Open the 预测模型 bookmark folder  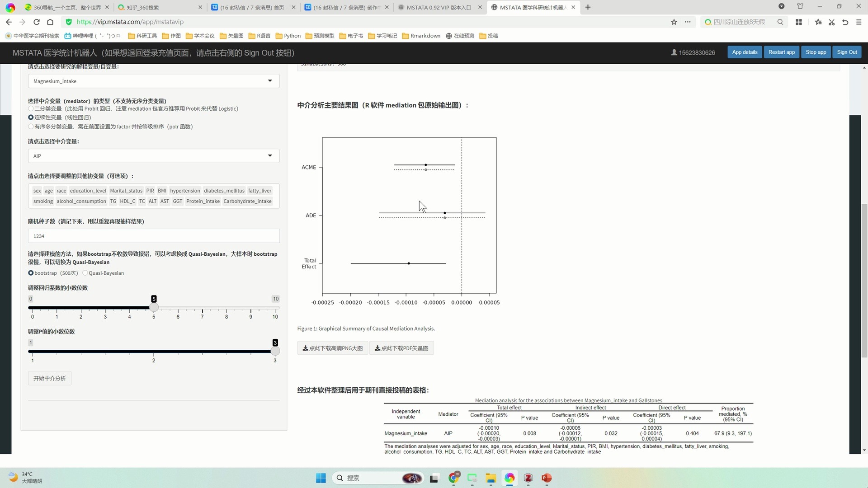(x=320, y=36)
